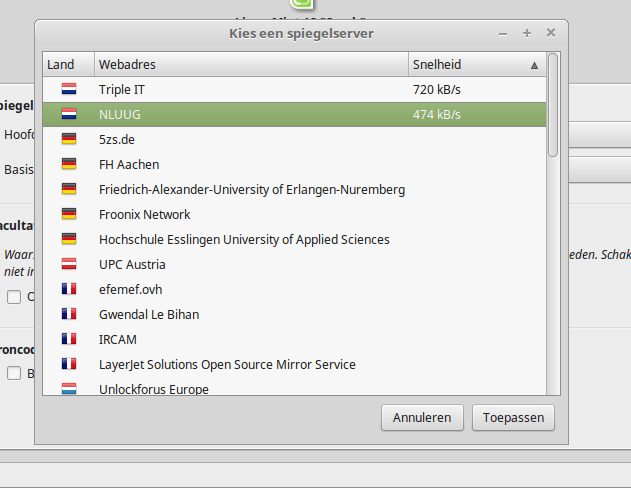The image size is (631, 488).
Task: Select the 5zs.de mirror
Action: [294, 139]
